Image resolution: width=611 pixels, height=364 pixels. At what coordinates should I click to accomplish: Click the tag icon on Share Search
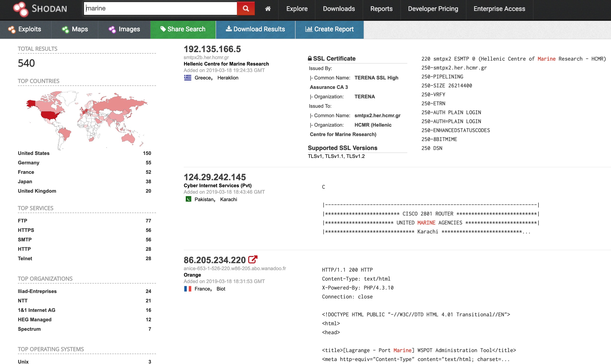(x=163, y=29)
